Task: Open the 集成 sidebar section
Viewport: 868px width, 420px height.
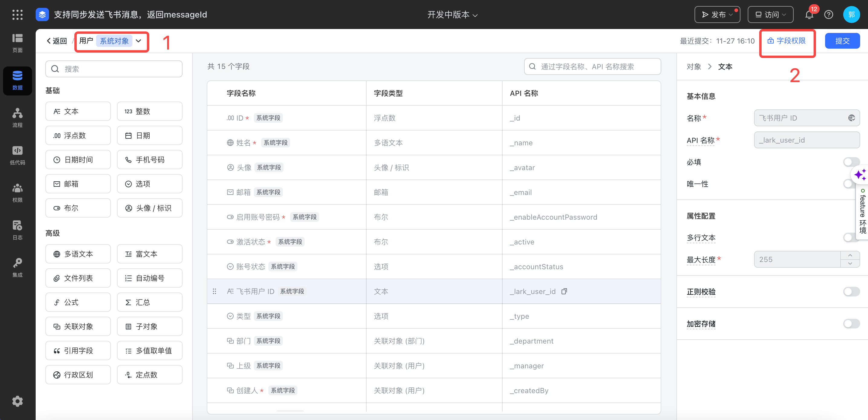Action: pyautogui.click(x=18, y=267)
